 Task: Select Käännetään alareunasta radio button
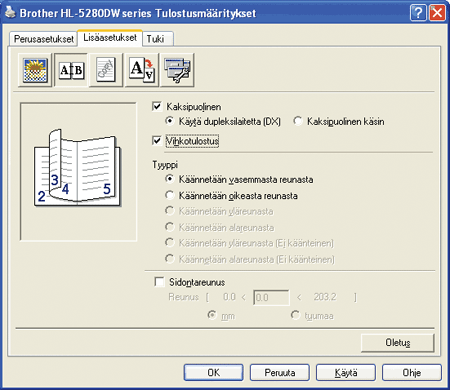click(x=170, y=227)
